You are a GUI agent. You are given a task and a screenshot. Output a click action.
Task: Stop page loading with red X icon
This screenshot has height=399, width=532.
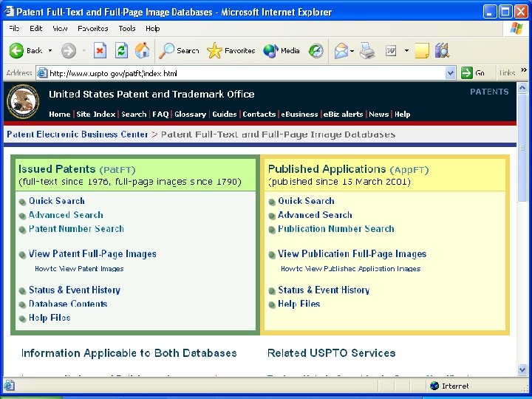tap(100, 51)
